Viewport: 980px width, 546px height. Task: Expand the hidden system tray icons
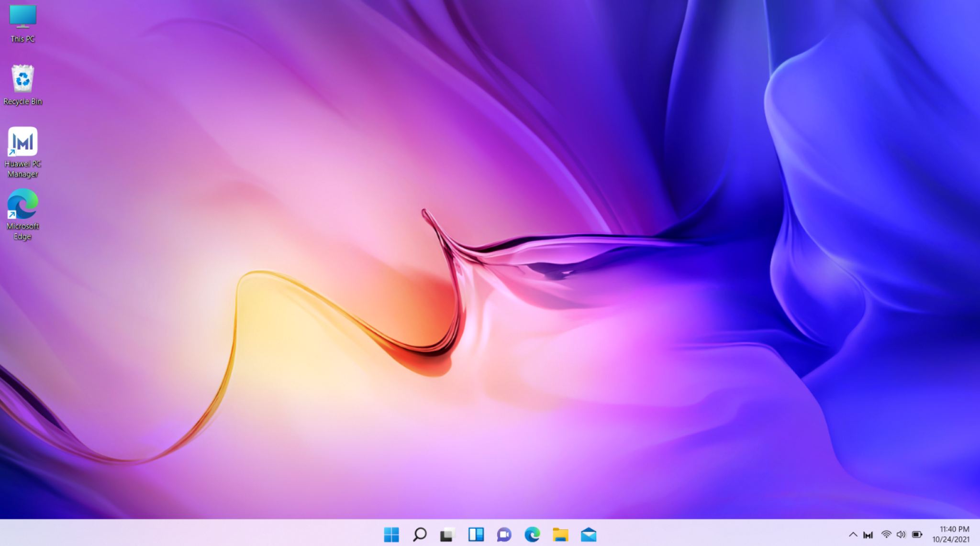[853, 535]
